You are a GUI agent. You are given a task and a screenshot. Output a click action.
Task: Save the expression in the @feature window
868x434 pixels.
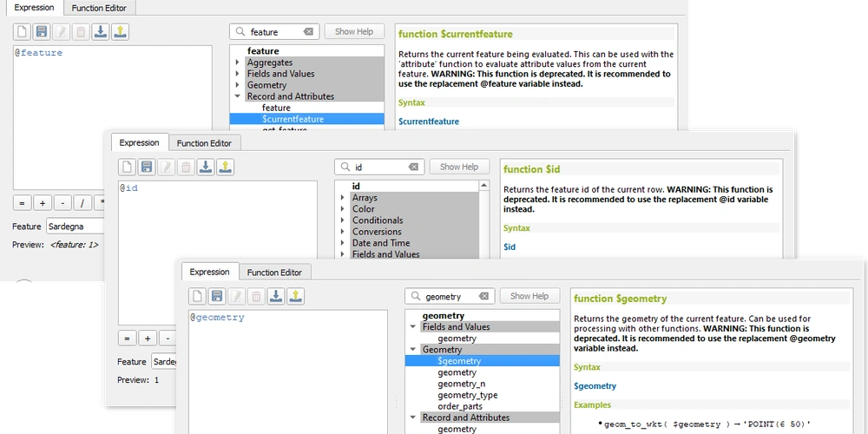pyautogui.click(x=42, y=31)
